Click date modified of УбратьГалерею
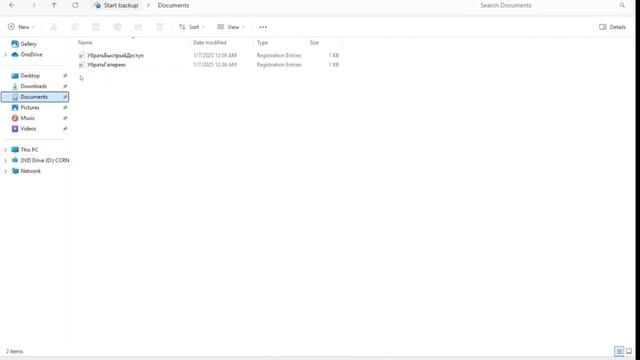640x360 pixels. click(215, 65)
